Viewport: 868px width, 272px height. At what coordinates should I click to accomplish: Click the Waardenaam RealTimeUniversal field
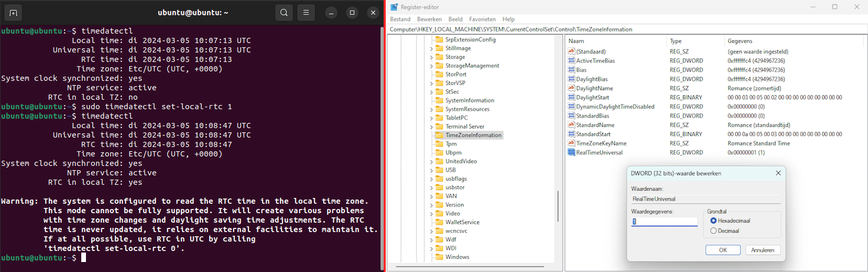(x=706, y=199)
